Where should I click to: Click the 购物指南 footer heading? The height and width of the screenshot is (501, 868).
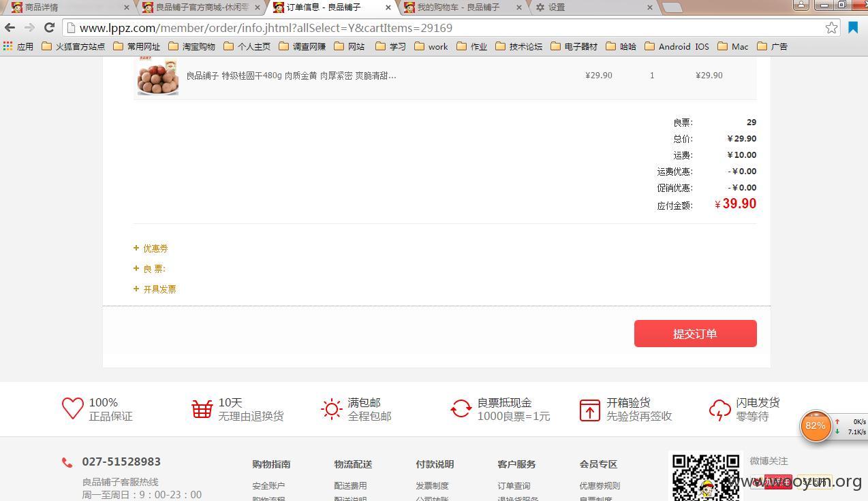click(x=271, y=464)
